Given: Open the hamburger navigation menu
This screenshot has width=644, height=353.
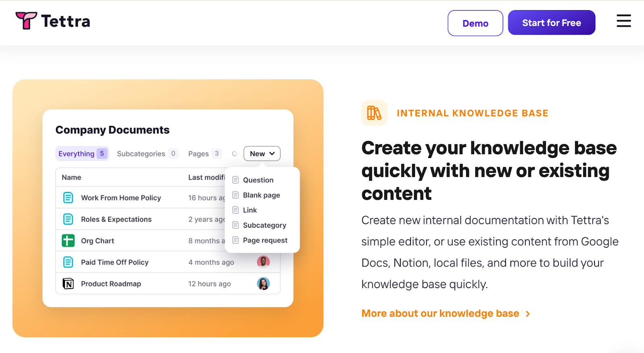Looking at the screenshot, I should (623, 21).
